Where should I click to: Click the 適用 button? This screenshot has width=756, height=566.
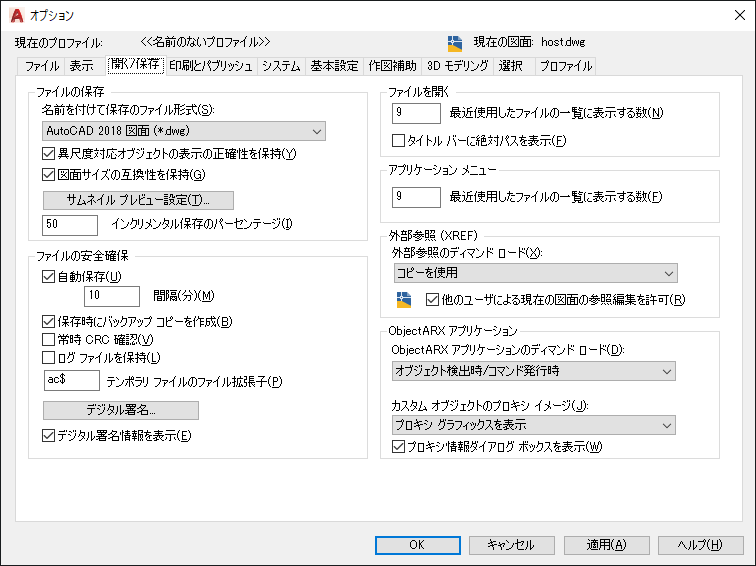coord(607,545)
